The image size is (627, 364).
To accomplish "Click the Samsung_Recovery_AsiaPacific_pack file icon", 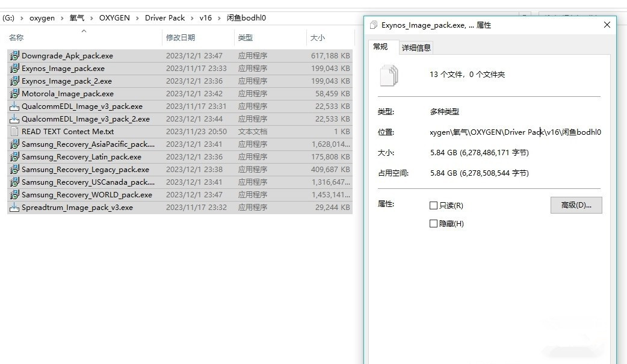I will (14, 144).
